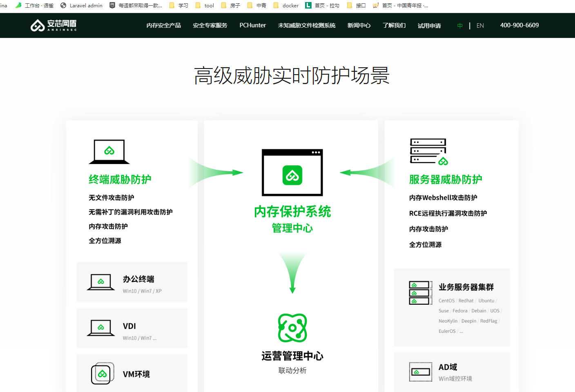Click the CentOS text in server list
The image size is (575, 392).
tap(446, 301)
